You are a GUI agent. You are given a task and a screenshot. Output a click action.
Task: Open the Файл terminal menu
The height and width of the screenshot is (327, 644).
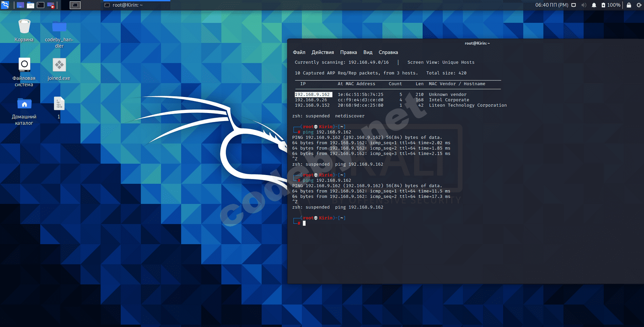pyautogui.click(x=299, y=52)
